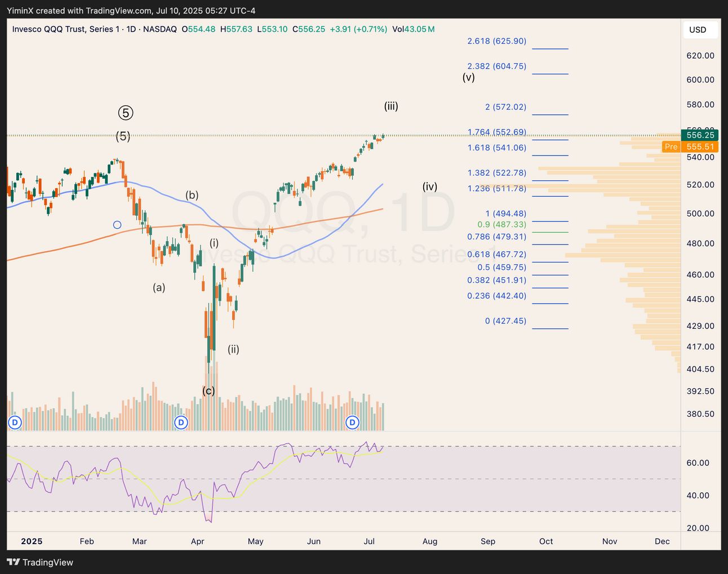Viewport: 728px width, 574px height.
Task: Click the (a) wave label
Action: [x=159, y=287]
